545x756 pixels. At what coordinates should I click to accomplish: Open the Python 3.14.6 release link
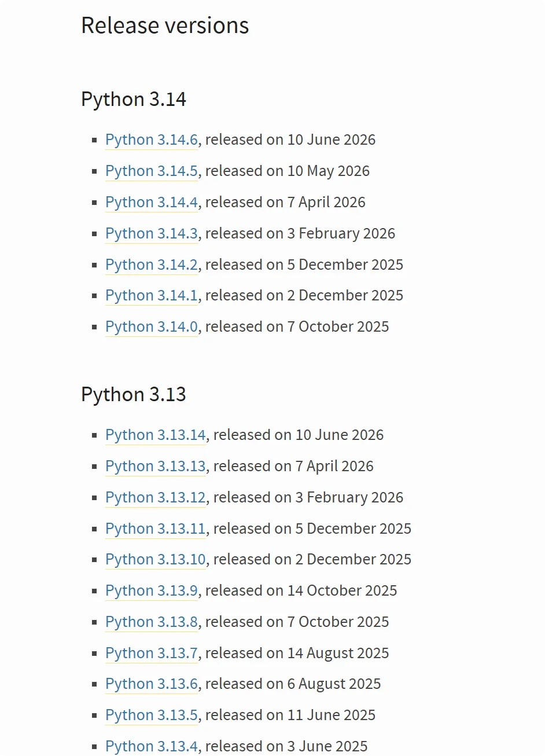[152, 140]
